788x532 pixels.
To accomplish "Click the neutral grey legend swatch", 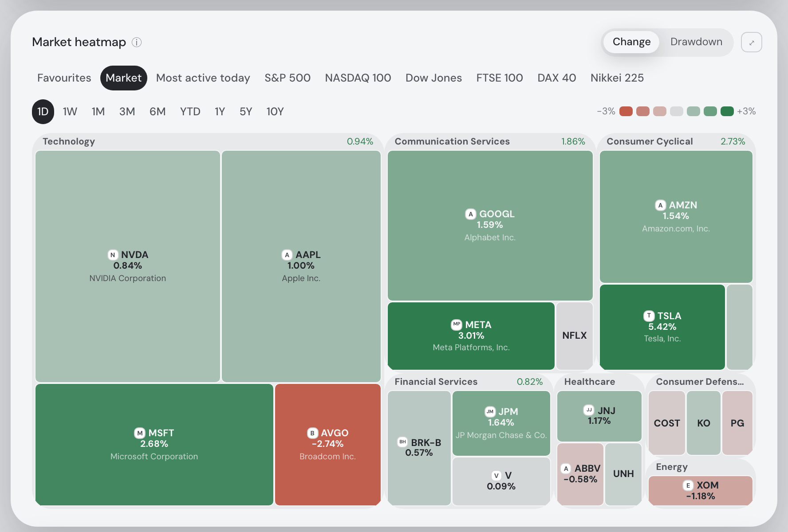I will point(676,111).
